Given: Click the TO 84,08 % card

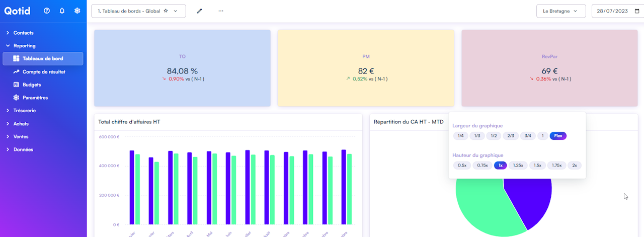Looking at the screenshot, I should [x=182, y=68].
